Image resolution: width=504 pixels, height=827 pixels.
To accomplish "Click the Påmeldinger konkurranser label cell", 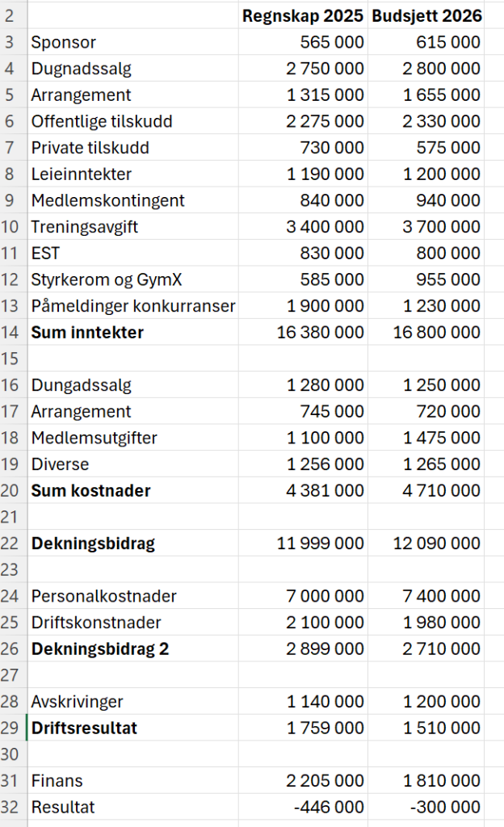I will pos(133,306).
